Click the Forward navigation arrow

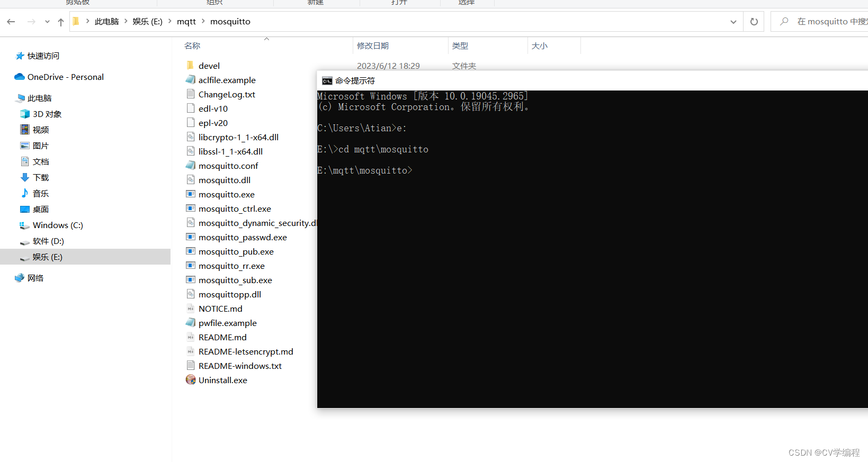31,22
